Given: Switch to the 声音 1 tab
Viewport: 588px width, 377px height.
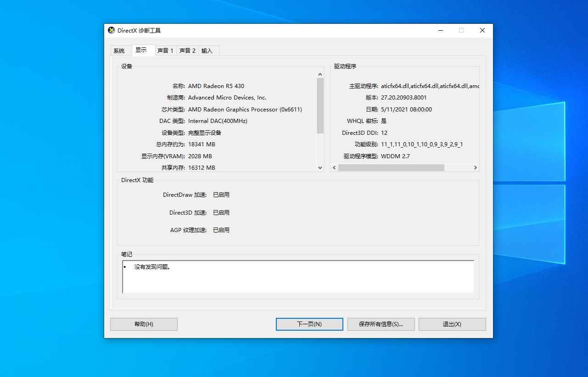Looking at the screenshot, I should [165, 50].
